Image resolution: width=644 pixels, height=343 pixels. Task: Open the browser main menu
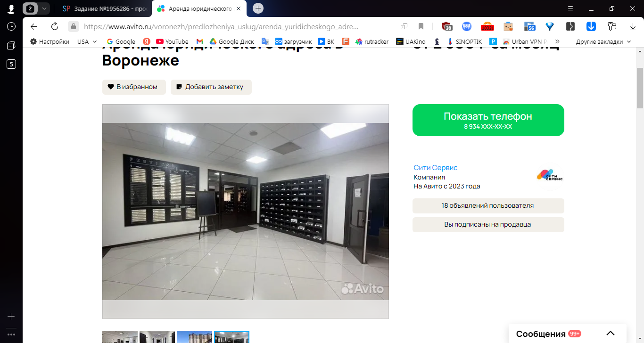(x=570, y=8)
